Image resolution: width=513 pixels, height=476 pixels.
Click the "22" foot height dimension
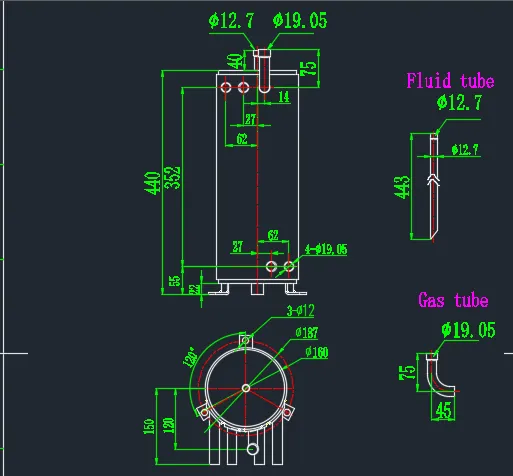coord(194,289)
